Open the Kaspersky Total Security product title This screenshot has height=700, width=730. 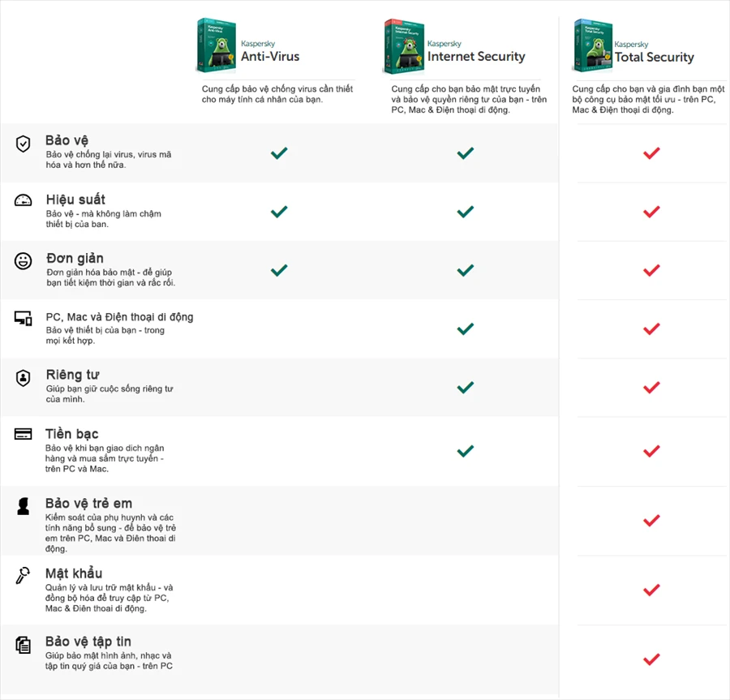pos(654,57)
